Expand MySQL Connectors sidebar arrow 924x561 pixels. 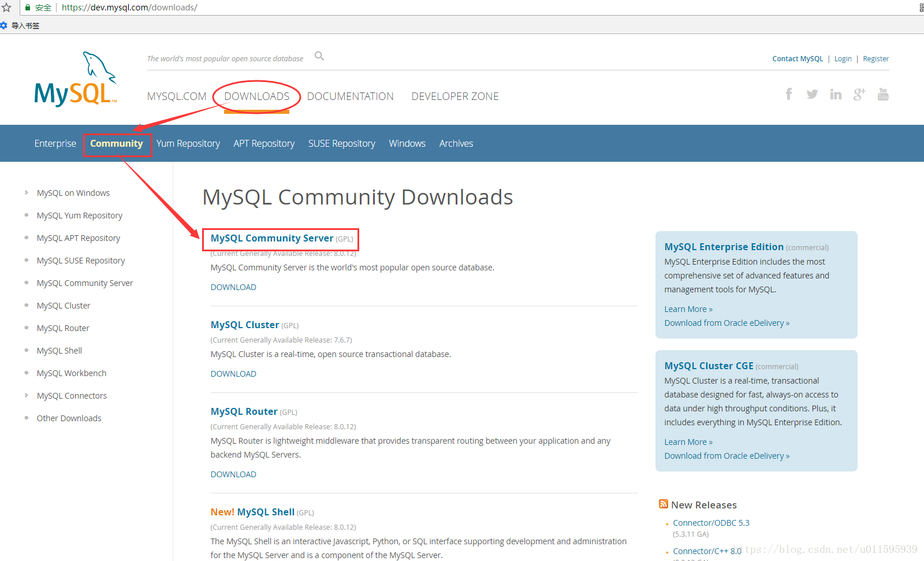[x=27, y=395]
